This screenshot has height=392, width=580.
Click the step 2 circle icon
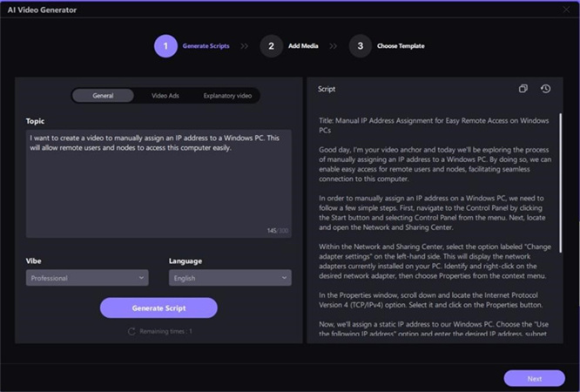[271, 45]
